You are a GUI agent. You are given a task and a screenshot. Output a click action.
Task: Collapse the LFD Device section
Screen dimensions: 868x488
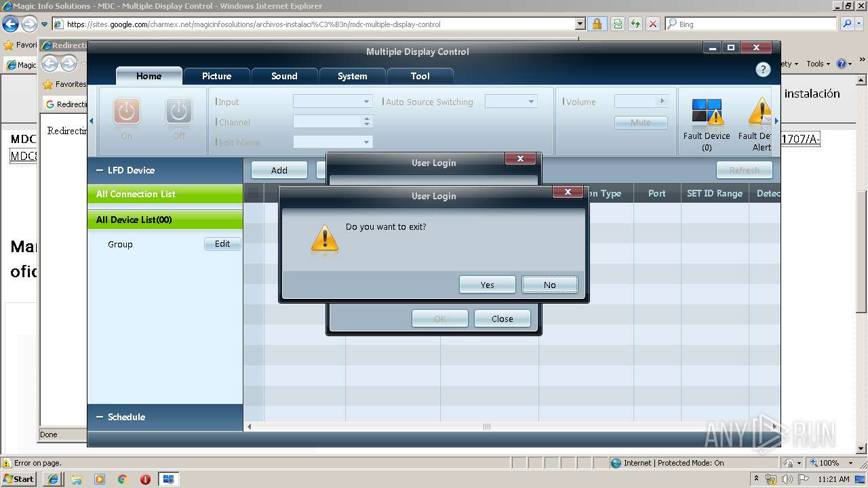click(99, 171)
